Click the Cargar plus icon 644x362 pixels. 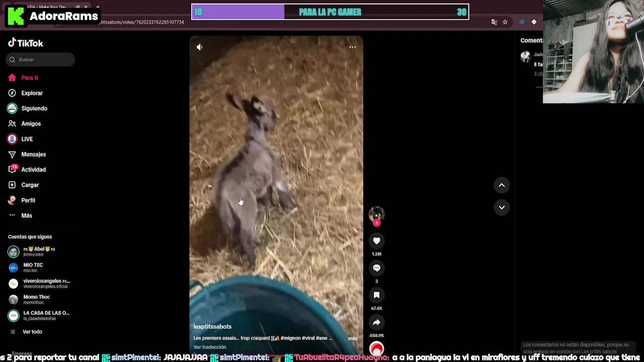pos(12,185)
